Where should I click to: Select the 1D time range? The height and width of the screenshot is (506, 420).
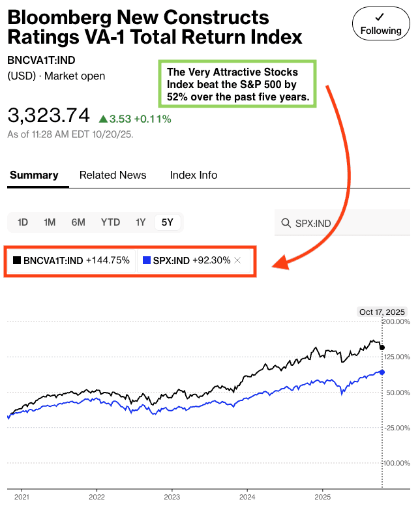click(23, 222)
